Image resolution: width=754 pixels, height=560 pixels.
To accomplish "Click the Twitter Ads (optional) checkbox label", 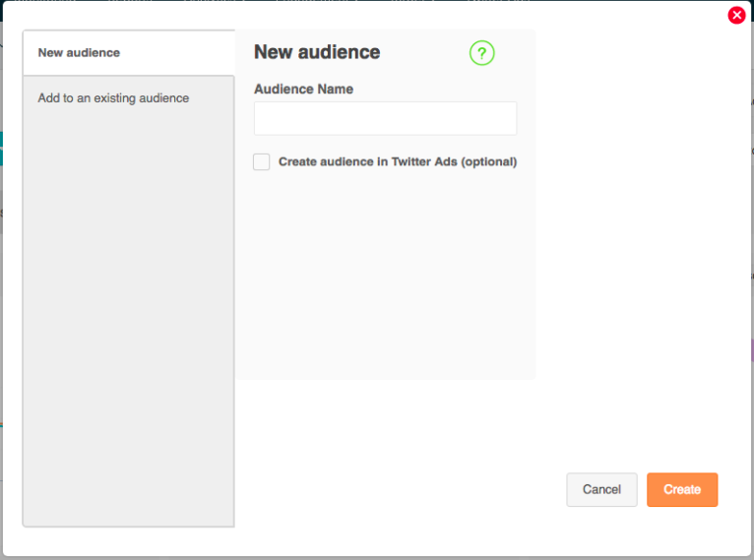I will pyautogui.click(x=398, y=161).
